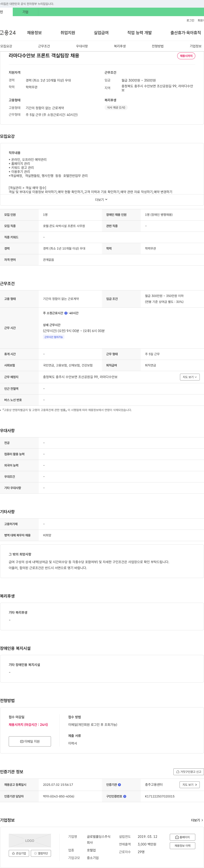Open the 출산휴가·육아휴직 menu
Screen dimensions: 204x868
pos(186,33)
